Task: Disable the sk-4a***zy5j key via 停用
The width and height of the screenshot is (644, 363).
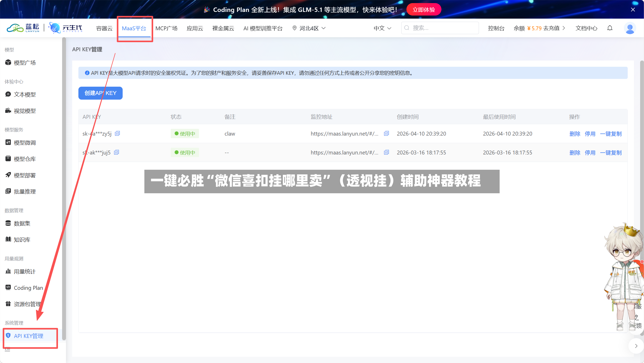Action: [590, 134]
